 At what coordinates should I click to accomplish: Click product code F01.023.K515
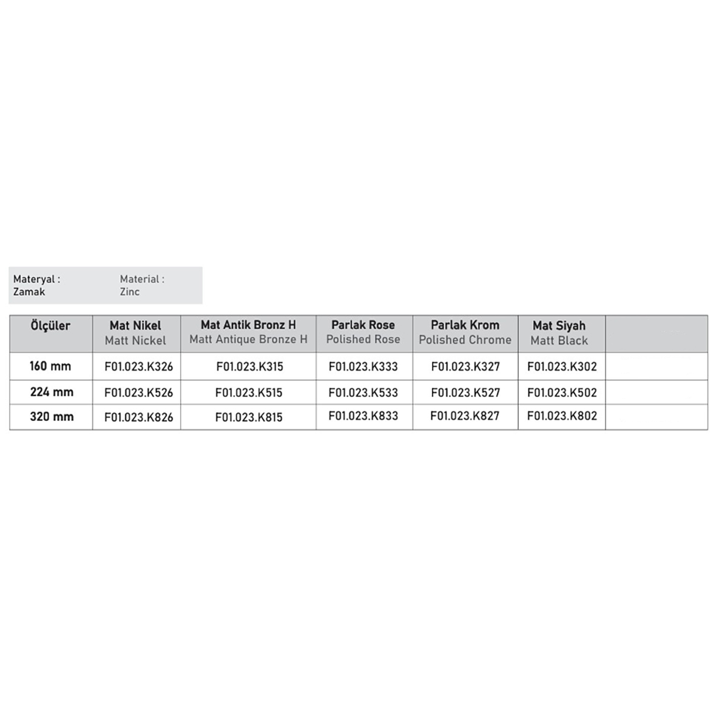(x=249, y=393)
